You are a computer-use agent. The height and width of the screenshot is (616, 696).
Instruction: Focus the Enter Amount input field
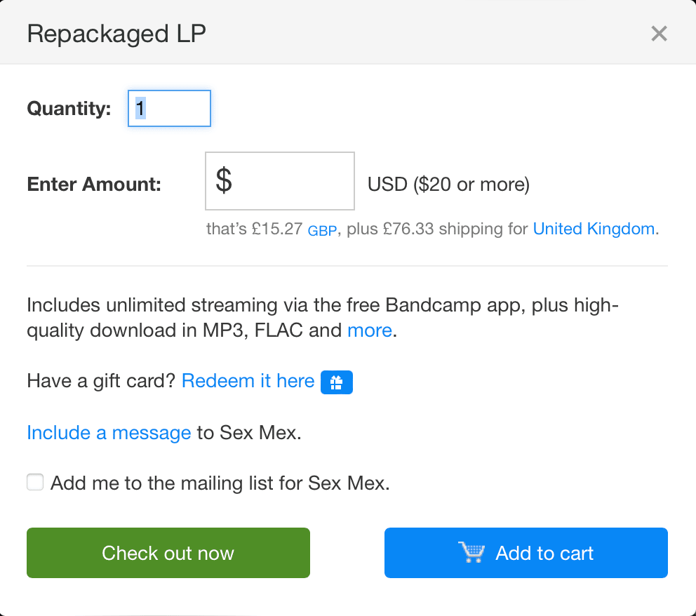pos(280,181)
